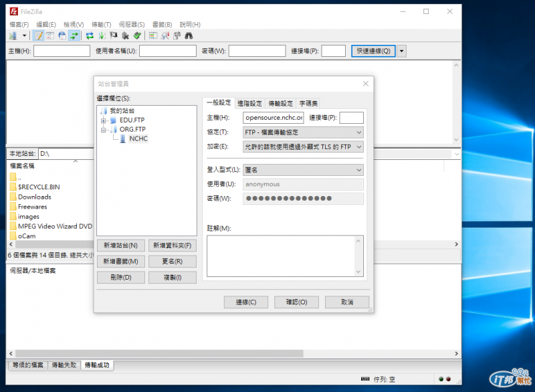
Task: Open the quick connect history dropdown arrow
Action: [402, 52]
